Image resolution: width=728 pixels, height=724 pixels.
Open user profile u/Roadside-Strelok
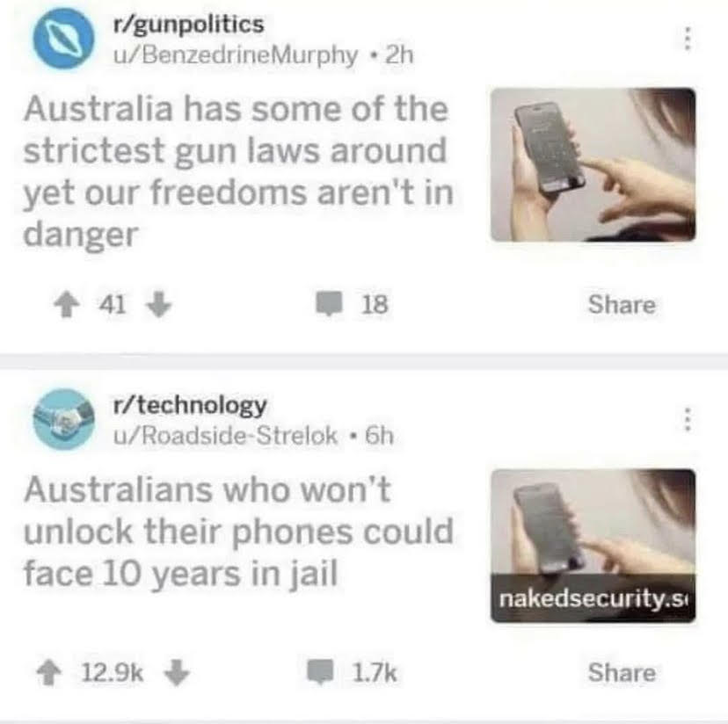226,436
